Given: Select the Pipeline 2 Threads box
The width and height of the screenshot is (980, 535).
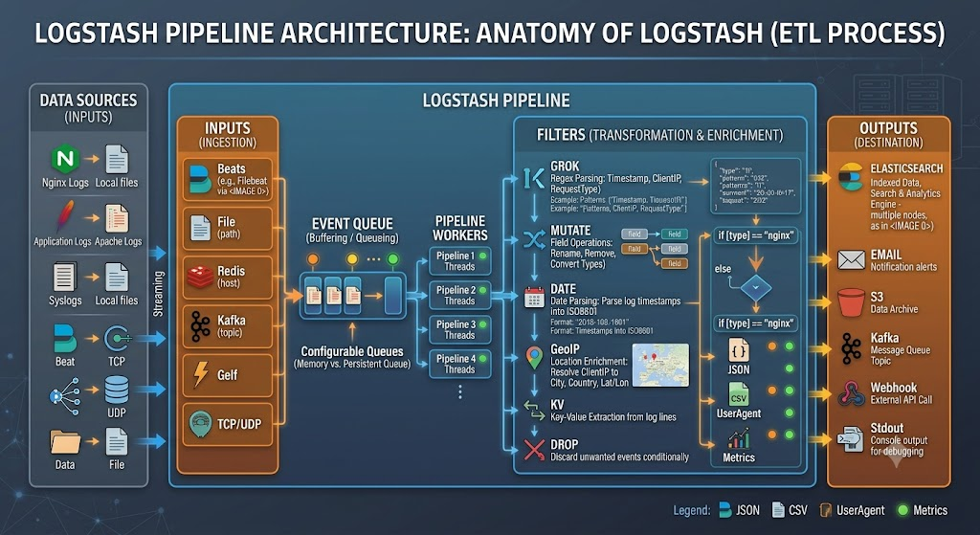Looking at the screenshot, I should [460, 296].
